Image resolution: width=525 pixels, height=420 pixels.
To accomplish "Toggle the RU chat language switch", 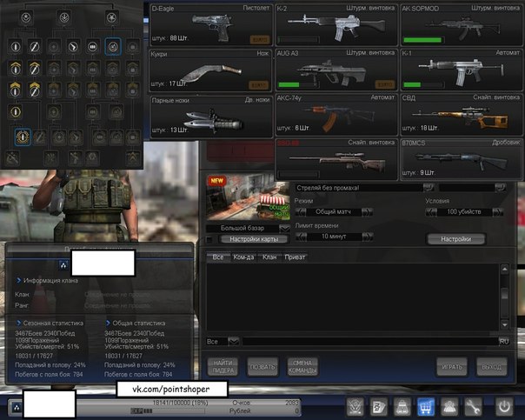I will [504, 341].
